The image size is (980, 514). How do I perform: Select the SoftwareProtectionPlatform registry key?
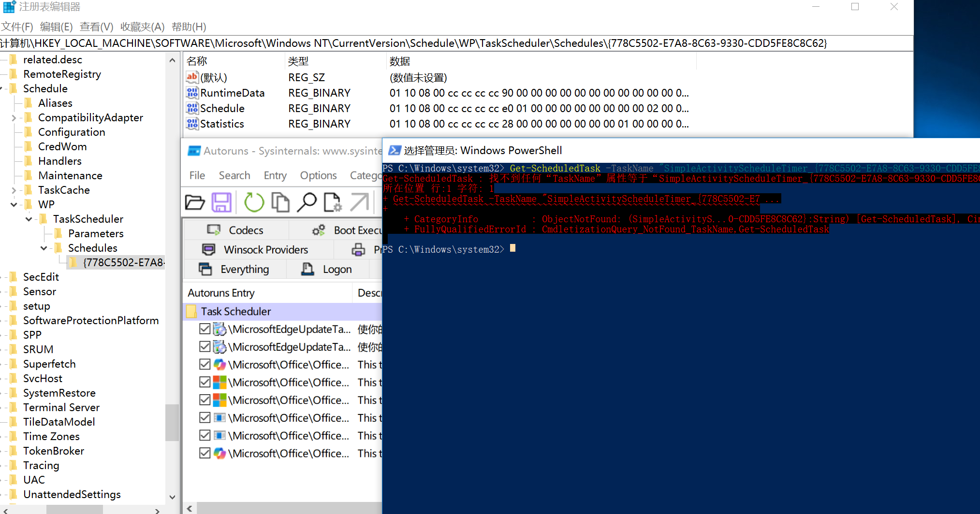pyautogui.click(x=91, y=321)
